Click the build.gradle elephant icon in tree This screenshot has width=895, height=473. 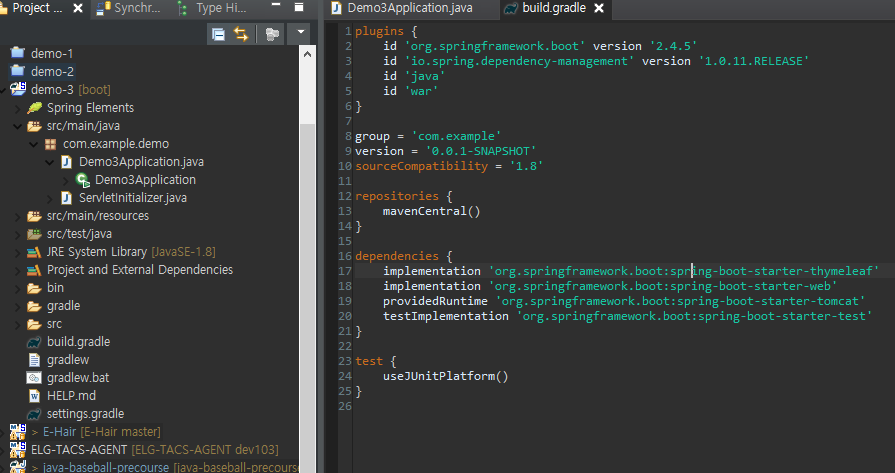pos(34,342)
